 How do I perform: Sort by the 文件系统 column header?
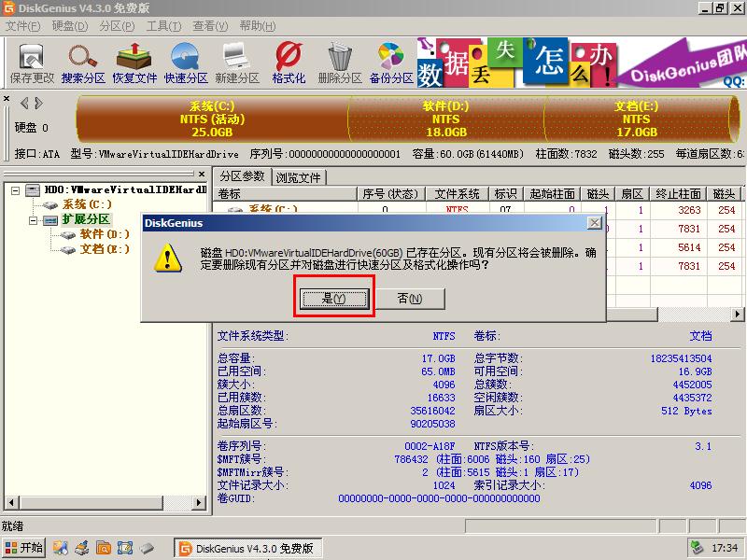point(458,194)
